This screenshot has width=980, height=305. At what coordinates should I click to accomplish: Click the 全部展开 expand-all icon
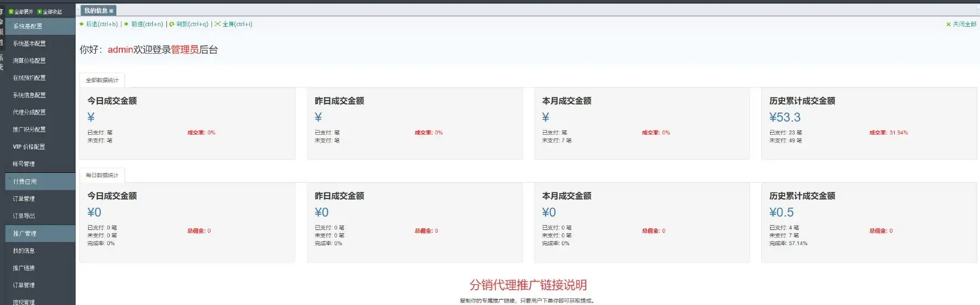[x=11, y=11]
